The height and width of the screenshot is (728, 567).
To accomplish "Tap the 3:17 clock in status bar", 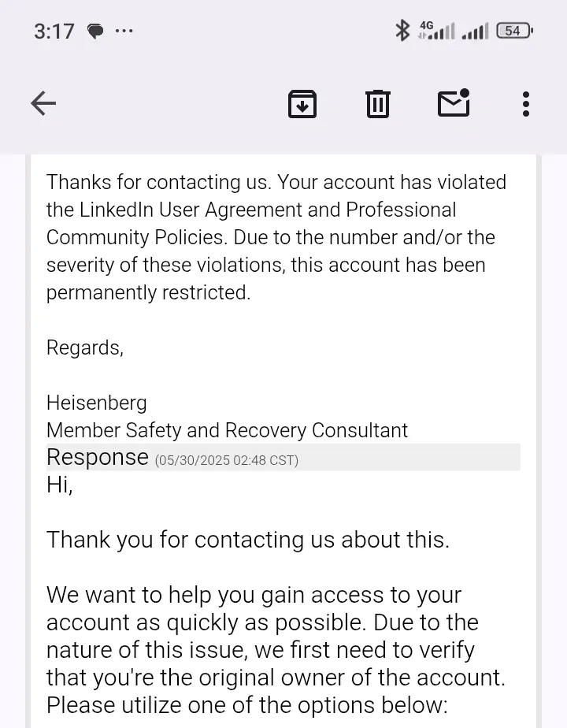I will point(54,32).
